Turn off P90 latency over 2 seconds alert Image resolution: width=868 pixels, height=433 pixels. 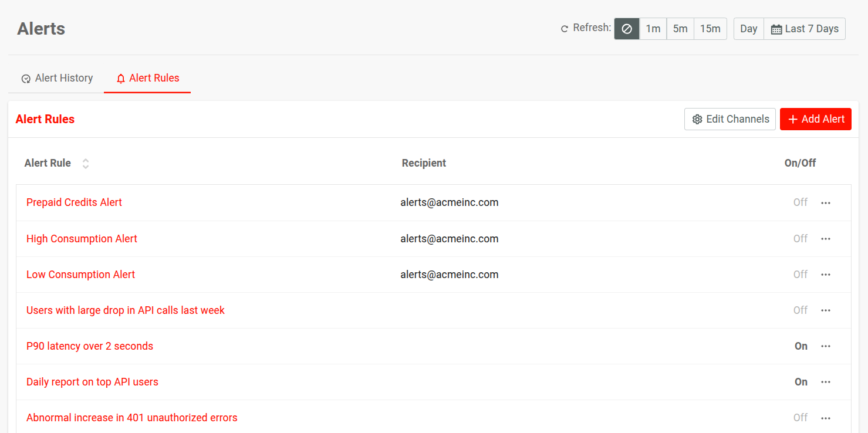pyautogui.click(x=801, y=346)
